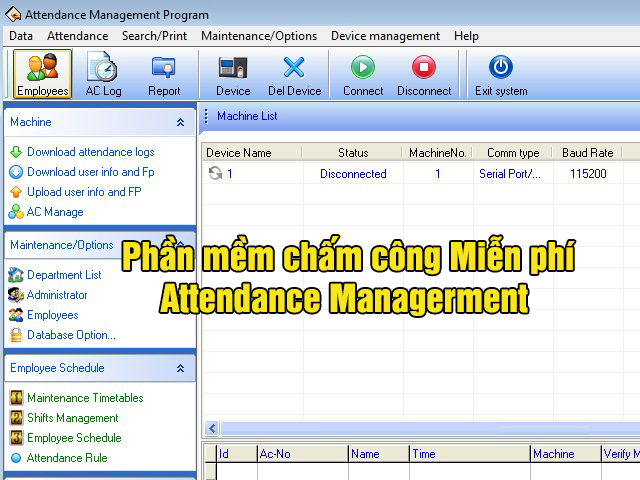Click the Device toolbar icon
The height and width of the screenshot is (480, 640).
pos(233,67)
